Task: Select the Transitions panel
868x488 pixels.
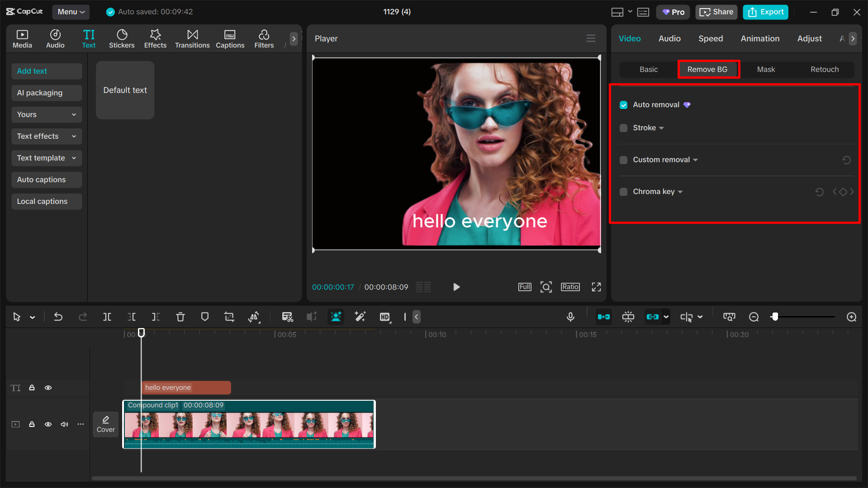Action: [192, 38]
